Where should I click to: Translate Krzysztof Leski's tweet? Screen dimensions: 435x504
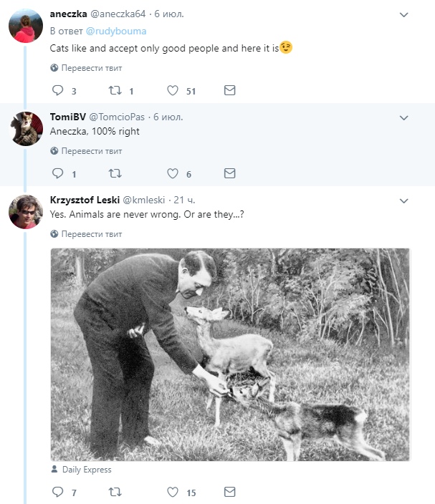pos(86,234)
